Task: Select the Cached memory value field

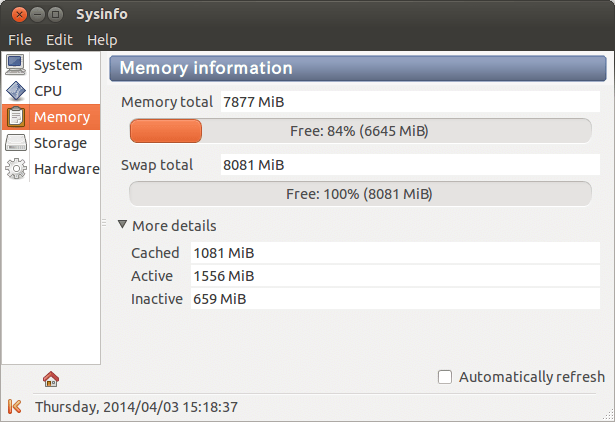Action: pos(395,253)
